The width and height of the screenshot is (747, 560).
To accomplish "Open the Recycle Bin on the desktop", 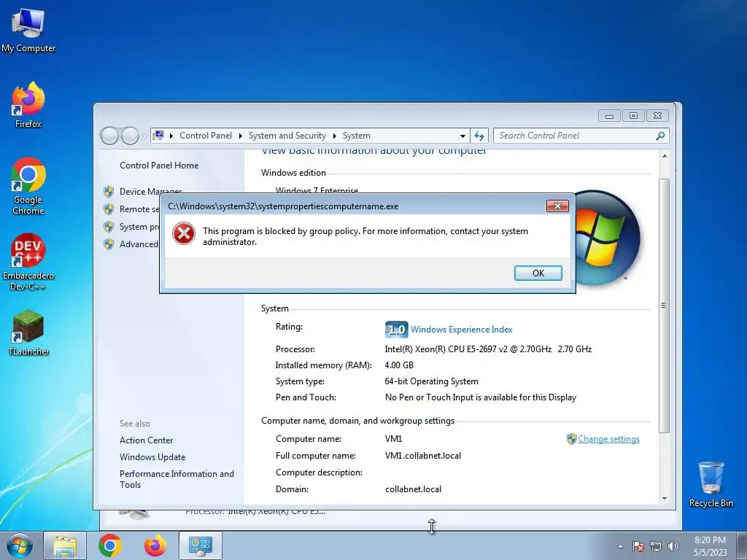I will [x=711, y=484].
